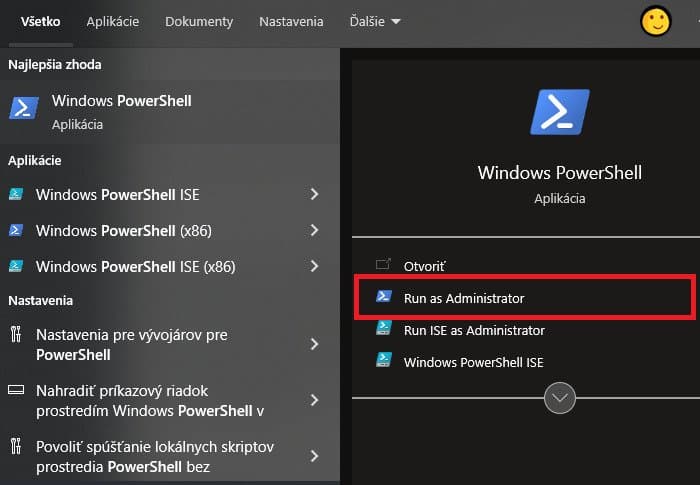Click the PowerShell icon in best match result
The width and height of the screenshot is (700, 485).
tap(24, 108)
